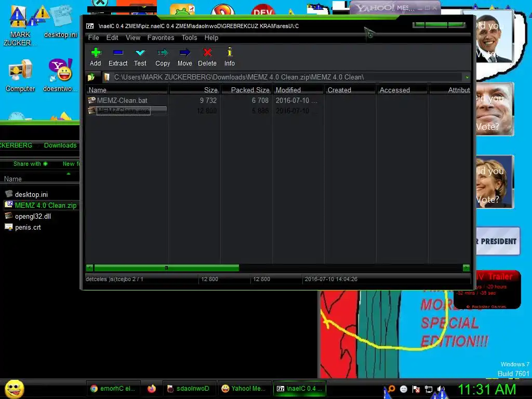Click the scrollbar right arrow
This screenshot has width=532, height=399.
[466, 268]
